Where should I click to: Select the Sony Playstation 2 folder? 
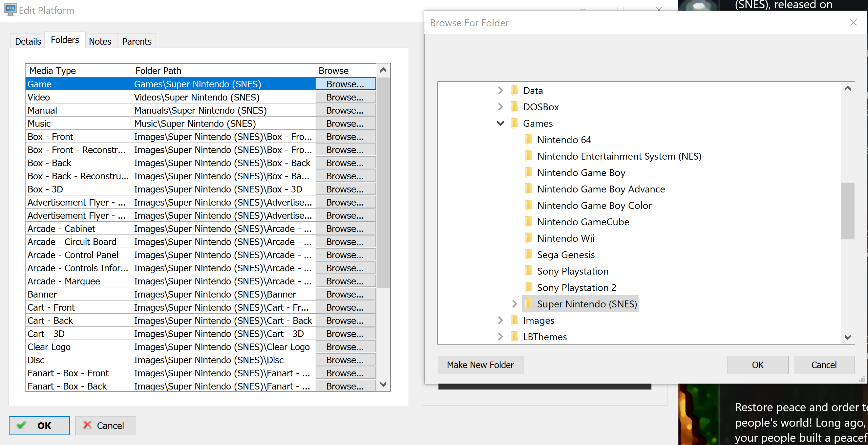[577, 288]
